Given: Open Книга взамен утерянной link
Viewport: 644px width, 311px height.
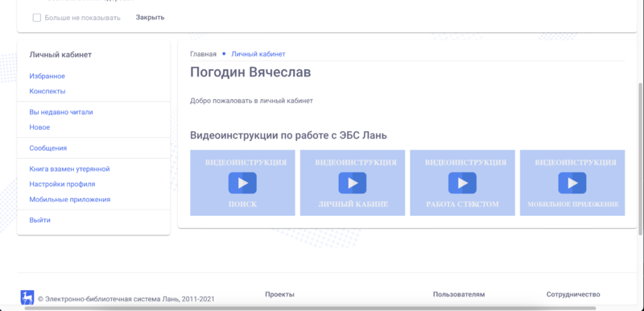Looking at the screenshot, I should tap(69, 169).
